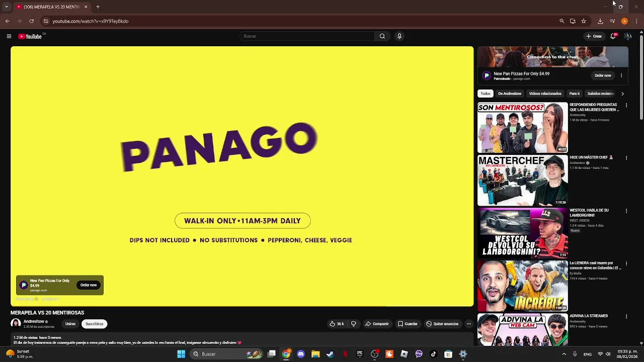The image size is (644, 362).
Task: Show hidden system tray icons chevron
Action: [564, 354]
